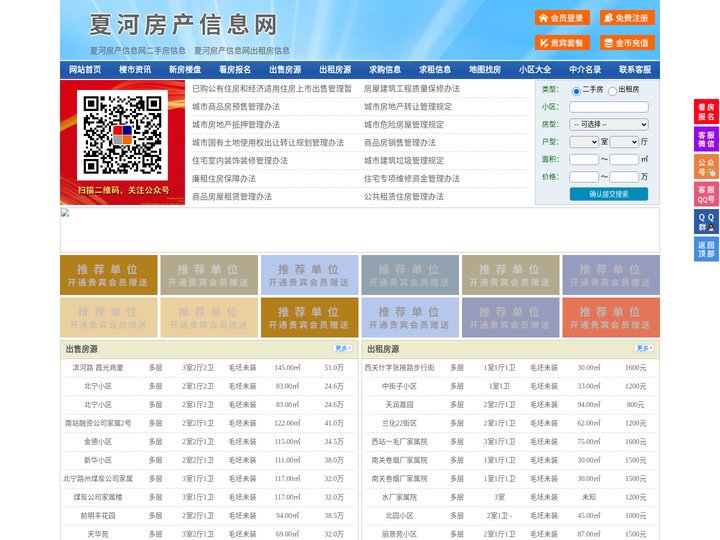Open the 贵宾套餐 button

point(562,43)
